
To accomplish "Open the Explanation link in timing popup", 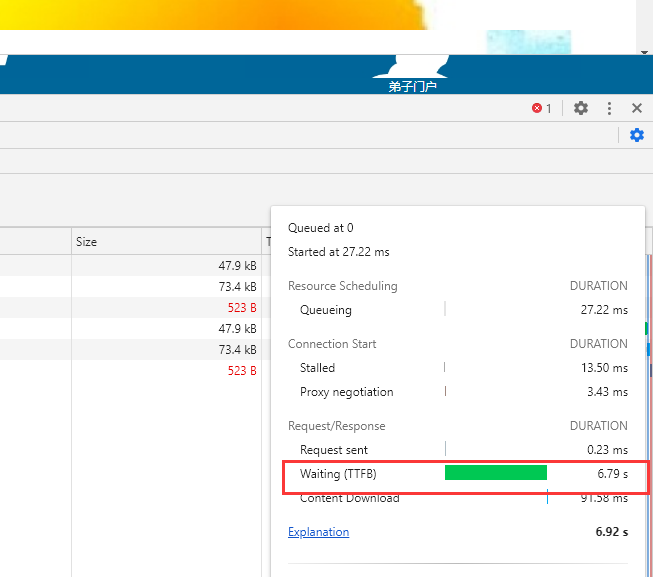I will 318,532.
